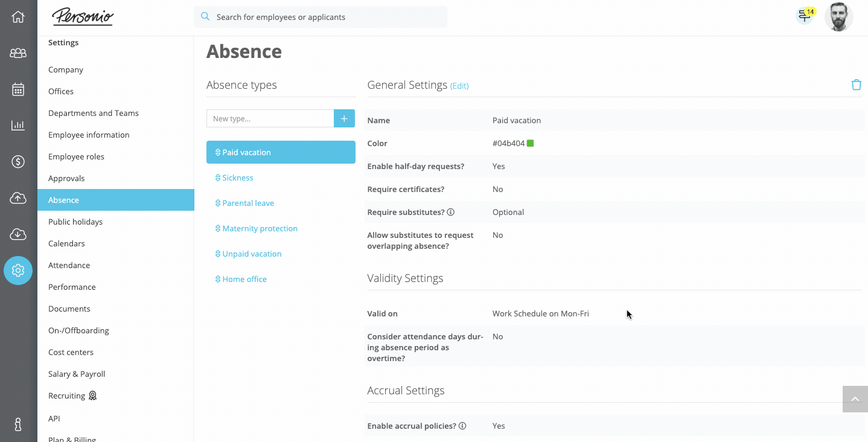Click the New type input field
The height and width of the screenshot is (442, 868).
point(270,118)
